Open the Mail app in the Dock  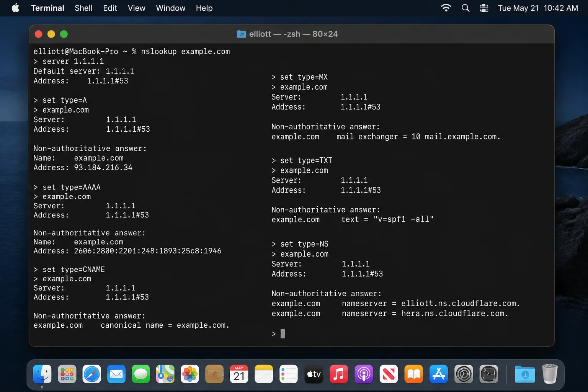116,374
